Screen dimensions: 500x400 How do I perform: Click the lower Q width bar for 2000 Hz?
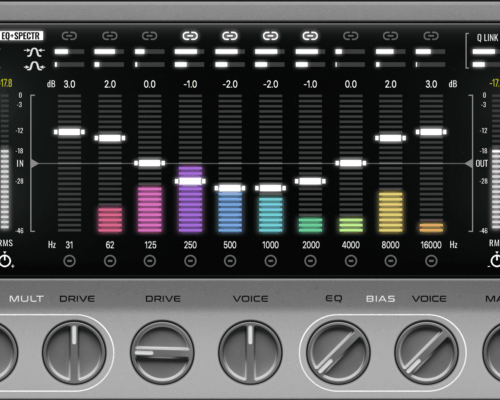(x=310, y=64)
